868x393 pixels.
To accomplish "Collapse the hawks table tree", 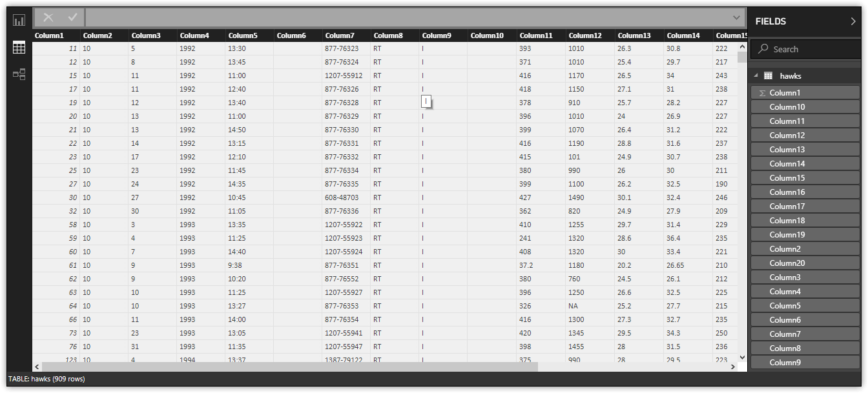I will tap(755, 76).
